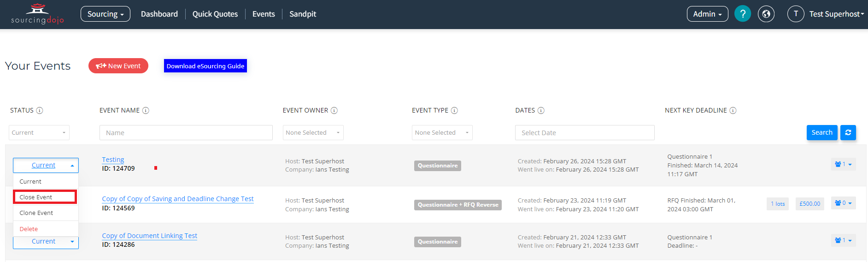Open the Event Type None Selected dropdown

point(442,132)
